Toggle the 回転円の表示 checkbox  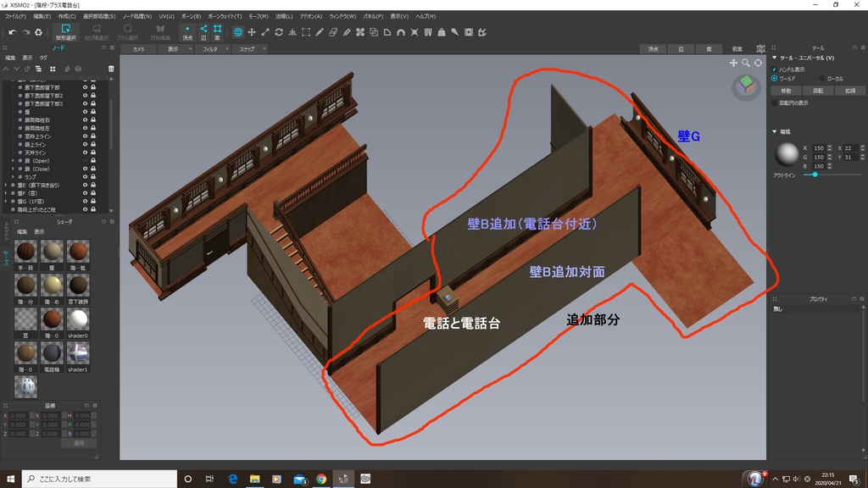(x=774, y=103)
